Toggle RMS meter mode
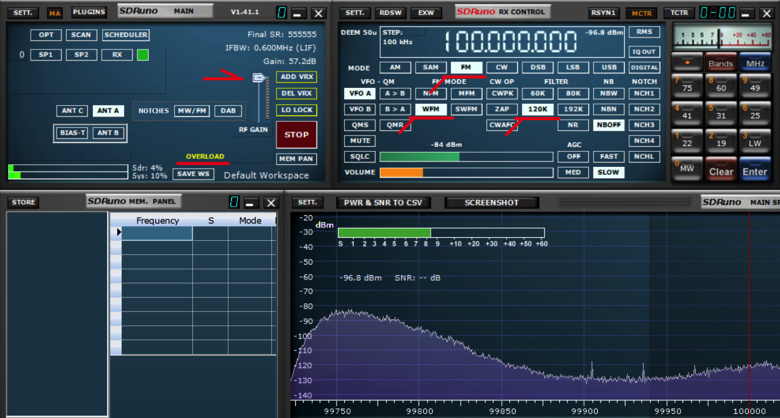The height and width of the screenshot is (418, 780). (645, 32)
